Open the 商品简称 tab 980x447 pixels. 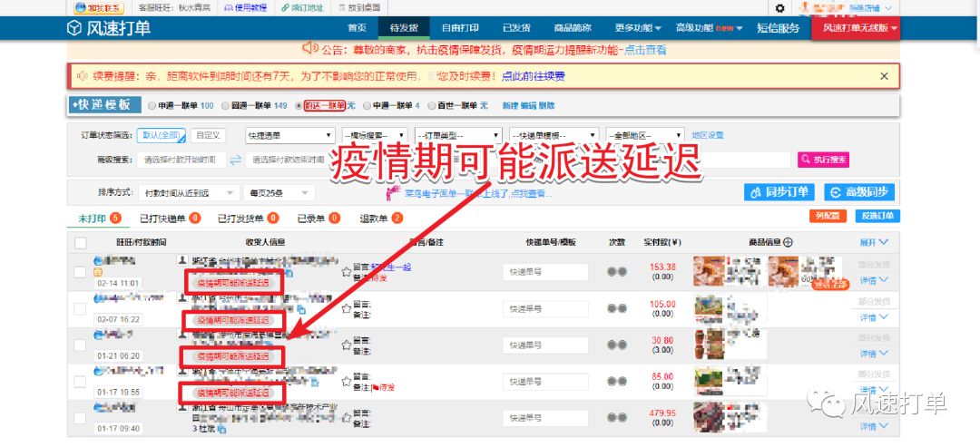[572, 28]
